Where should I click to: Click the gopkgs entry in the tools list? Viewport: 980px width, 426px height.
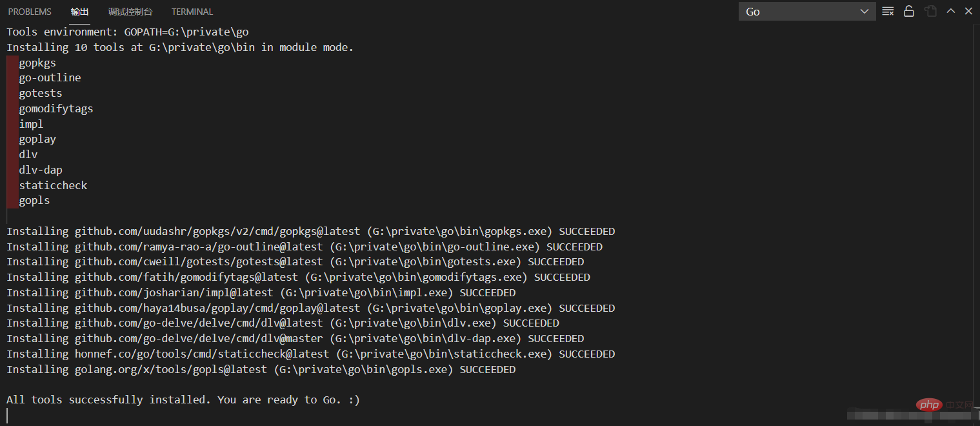point(37,63)
